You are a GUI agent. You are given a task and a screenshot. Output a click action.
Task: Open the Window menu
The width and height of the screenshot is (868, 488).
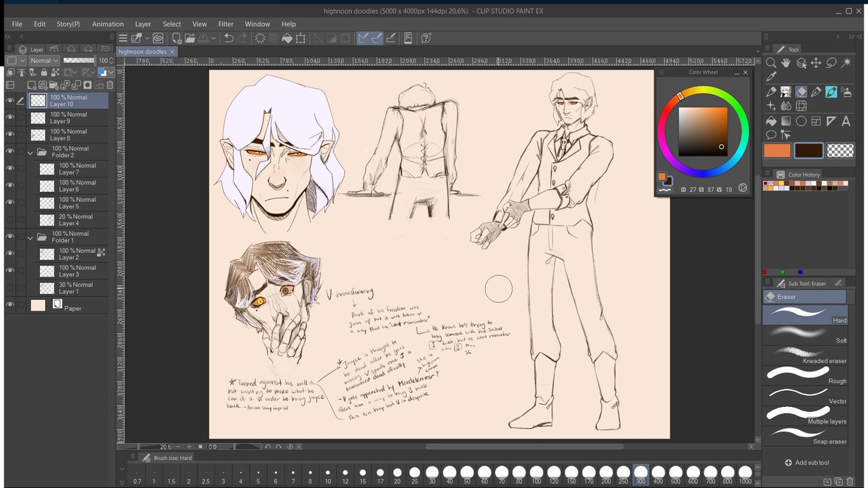[258, 24]
